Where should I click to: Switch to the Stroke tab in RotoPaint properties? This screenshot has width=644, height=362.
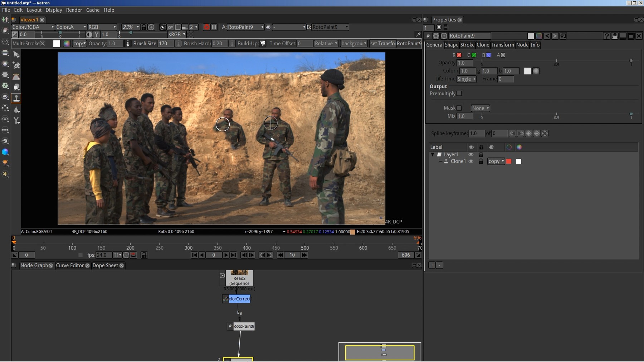[x=467, y=45]
